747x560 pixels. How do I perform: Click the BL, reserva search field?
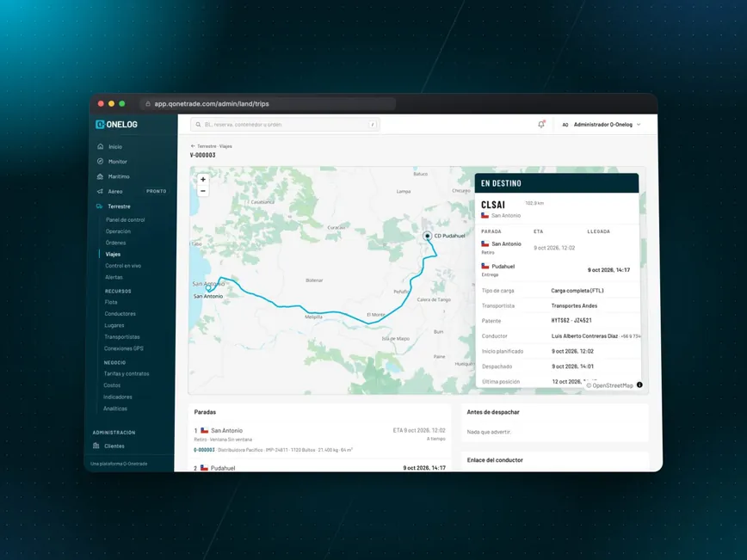coord(285,125)
